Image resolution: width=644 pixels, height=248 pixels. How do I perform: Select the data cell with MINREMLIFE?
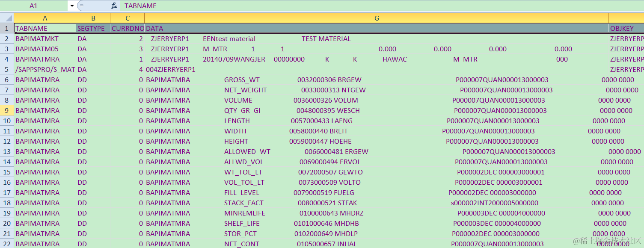[377, 213]
